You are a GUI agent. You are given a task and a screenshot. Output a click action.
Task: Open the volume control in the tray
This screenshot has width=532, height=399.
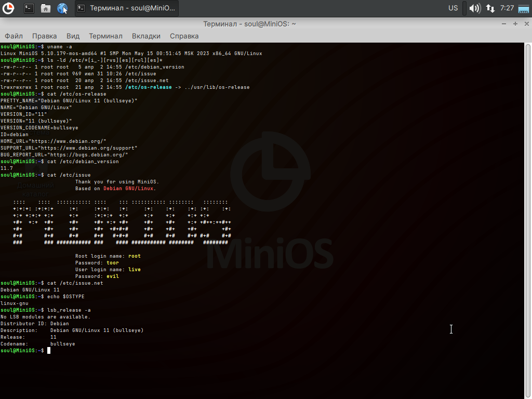[x=475, y=8]
